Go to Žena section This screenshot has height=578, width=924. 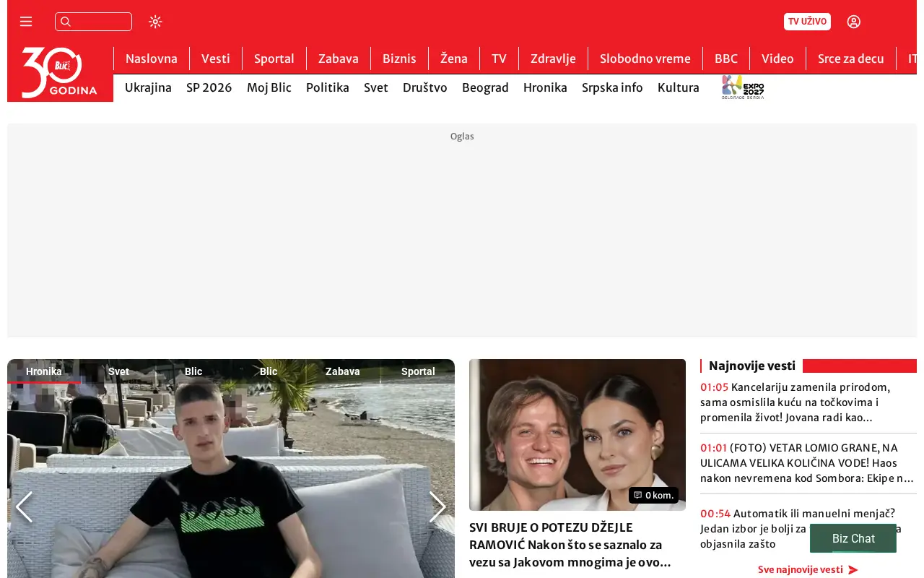(454, 59)
